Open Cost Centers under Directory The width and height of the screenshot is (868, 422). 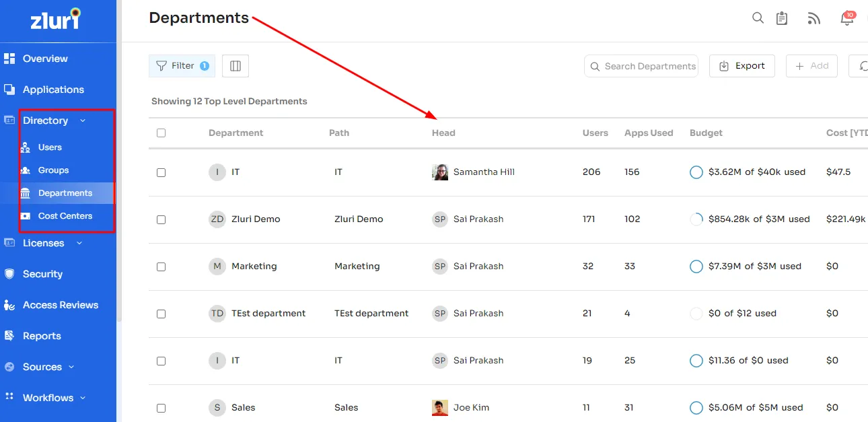[x=65, y=216]
